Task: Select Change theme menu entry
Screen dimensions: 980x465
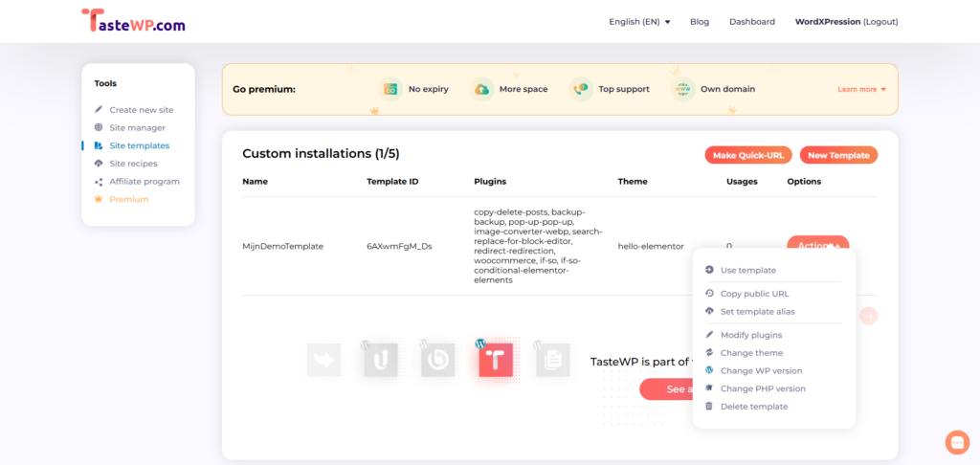Action: coord(751,352)
